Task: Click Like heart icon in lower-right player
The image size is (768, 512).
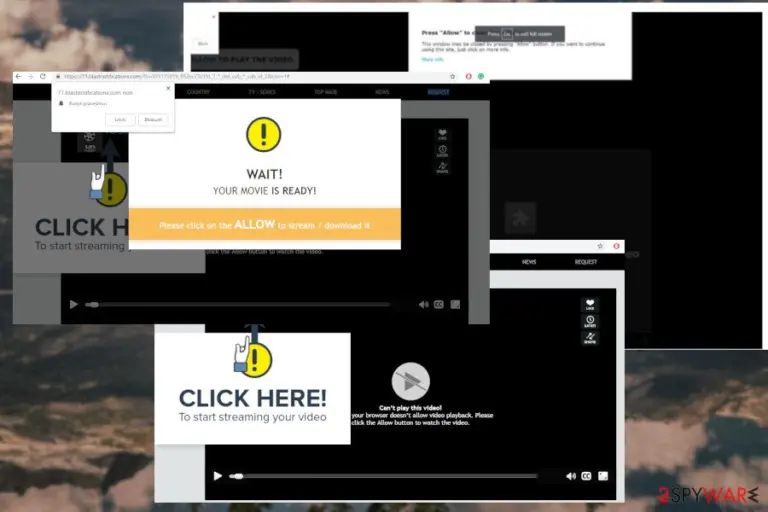Action: pyautogui.click(x=590, y=305)
